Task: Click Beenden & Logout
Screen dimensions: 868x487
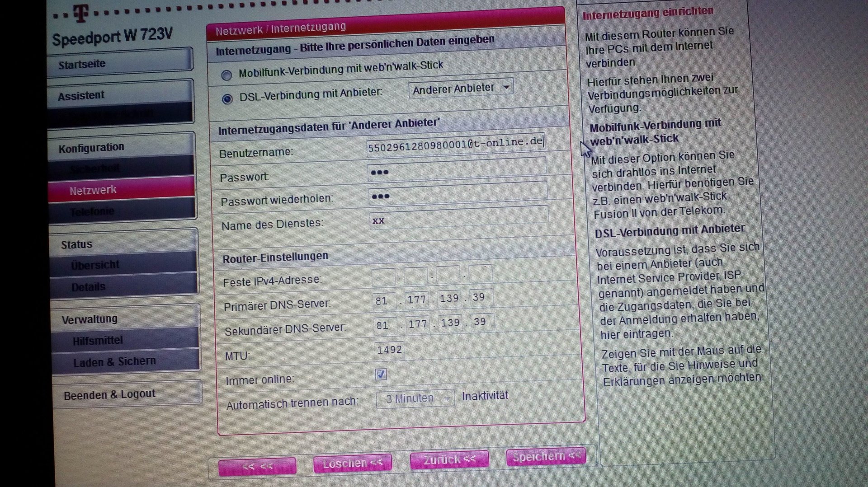Action: (x=127, y=393)
